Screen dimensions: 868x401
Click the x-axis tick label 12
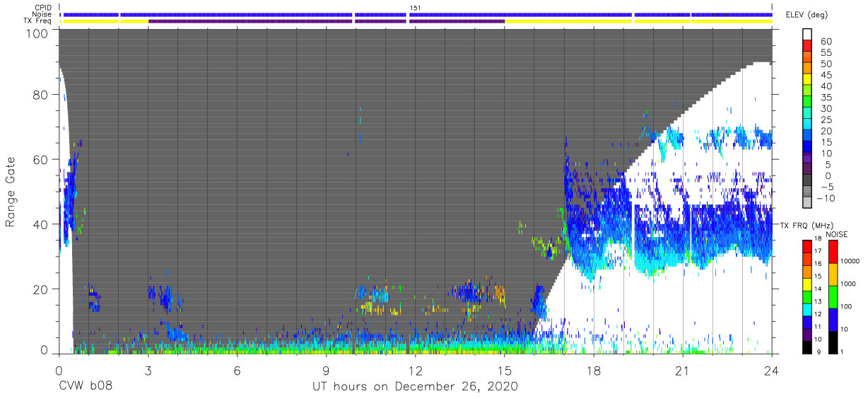point(416,370)
